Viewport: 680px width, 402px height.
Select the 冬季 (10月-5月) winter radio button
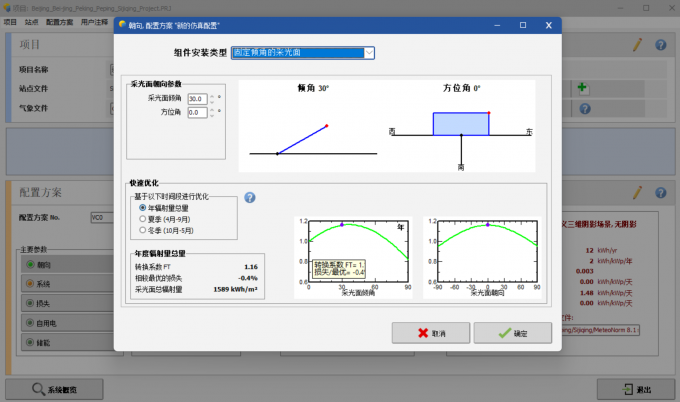[142, 230]
